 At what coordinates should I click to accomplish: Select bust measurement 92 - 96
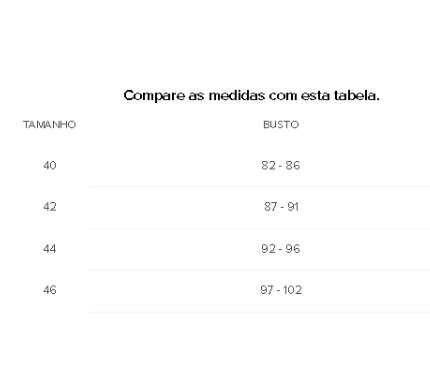(281, 249)
